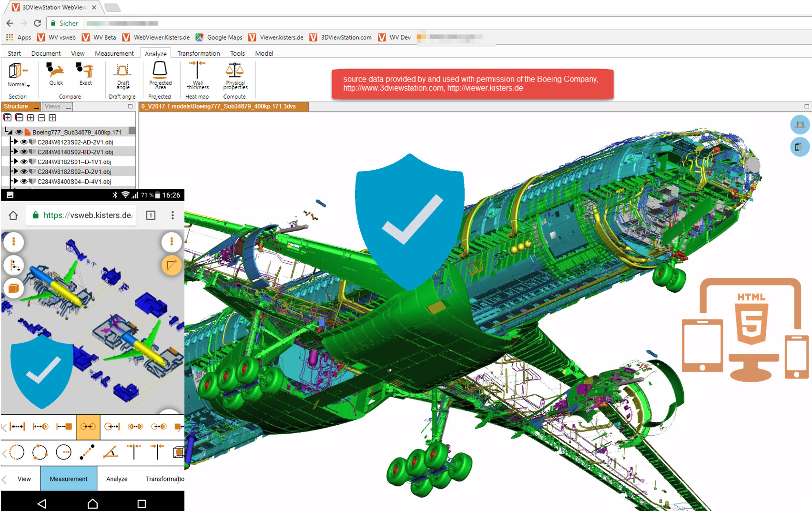Viewport: 812px width, 511px height.
Task: Hide the C284W8140S02-BD-2V1.obj part
Action: coord(24,152)
